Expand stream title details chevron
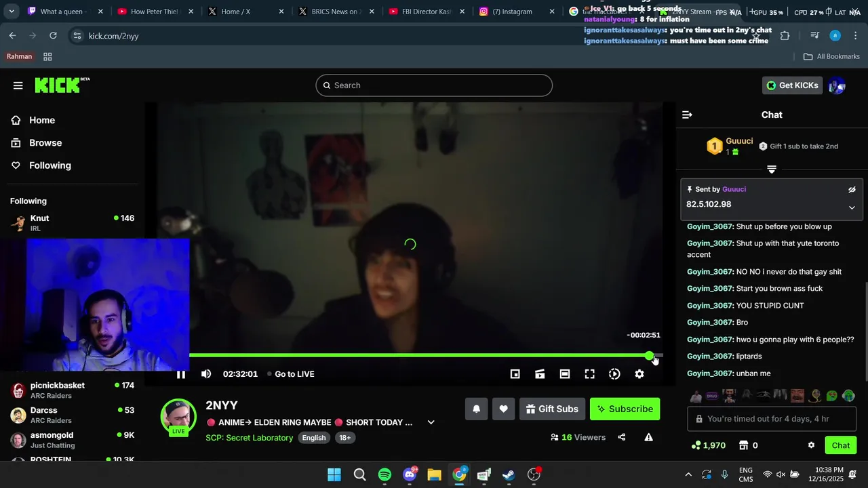This screenshot has height=488, width=868. coord(431,422)
